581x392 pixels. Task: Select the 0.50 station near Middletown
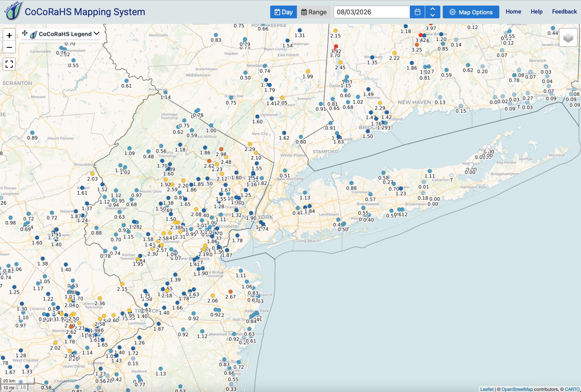(x=245, y=73)
